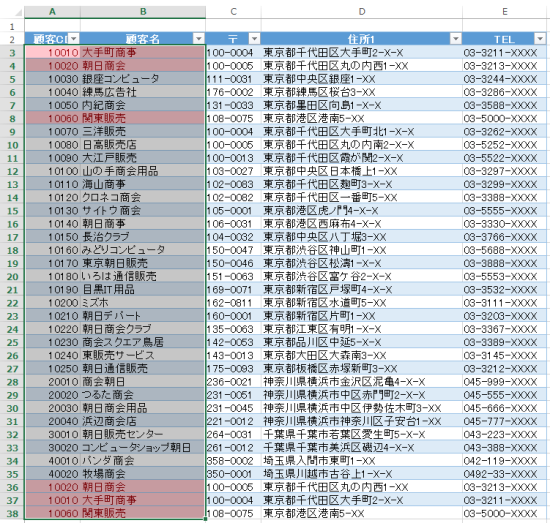The image size is (550, 523).
Task: Click the cell 三洋販売
Action: click(x=143, y=131)
